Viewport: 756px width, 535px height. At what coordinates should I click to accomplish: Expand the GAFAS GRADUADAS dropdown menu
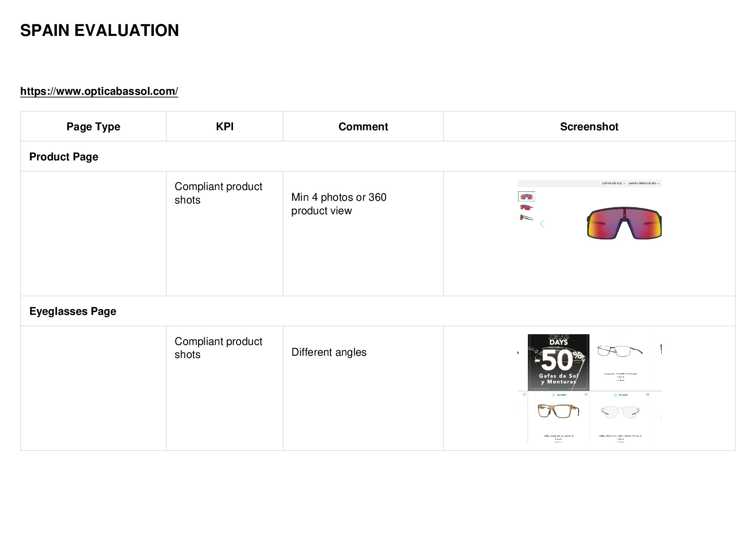(644, 183)
